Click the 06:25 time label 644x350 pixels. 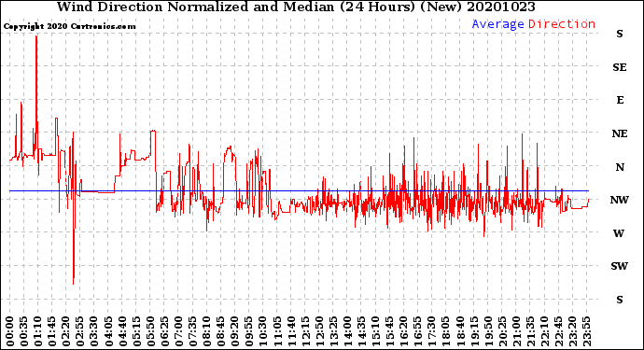tap(164, 331)
